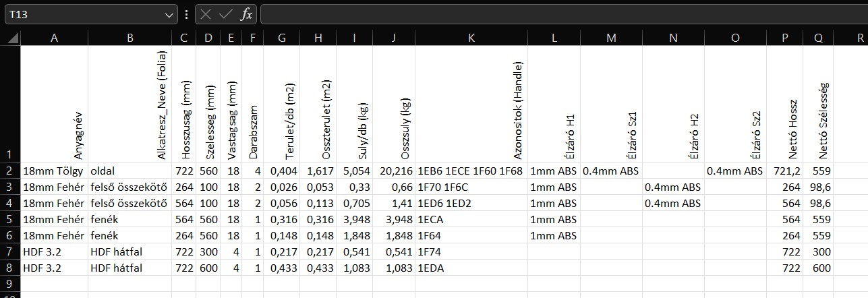Select column G header
The height and width of the screenshot is (298, 868).
tap(282, 38)
